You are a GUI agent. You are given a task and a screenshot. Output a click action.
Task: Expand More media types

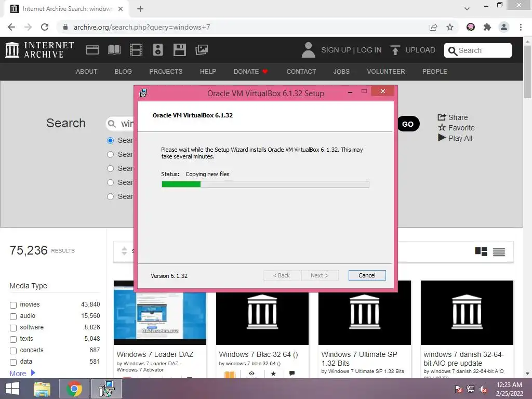click(x=22, y=373)
